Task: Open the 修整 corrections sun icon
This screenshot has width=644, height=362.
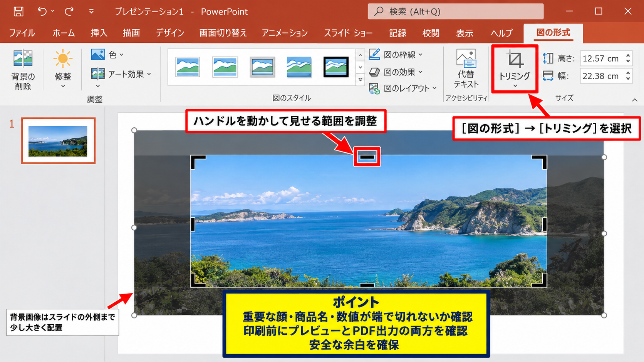Action: point(63,59)
